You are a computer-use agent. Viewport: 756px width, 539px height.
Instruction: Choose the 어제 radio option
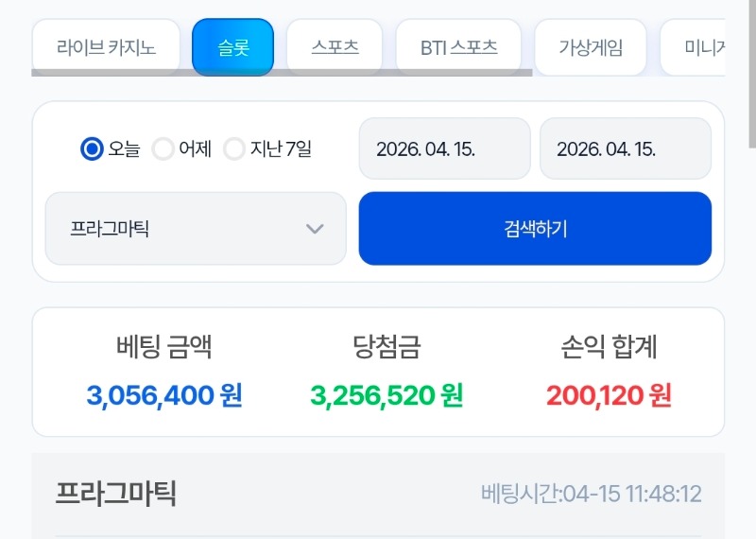[x=163, y=148]
